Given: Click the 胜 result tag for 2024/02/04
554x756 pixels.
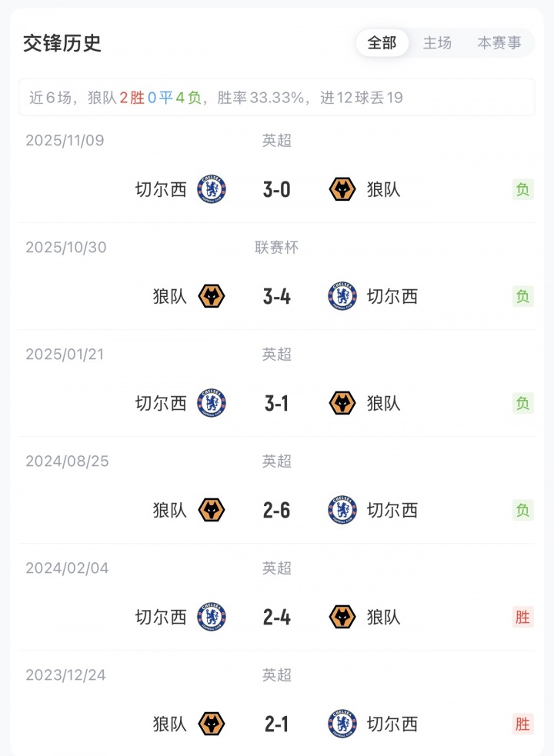Looking at the screenshot, I should pos(523,617).
